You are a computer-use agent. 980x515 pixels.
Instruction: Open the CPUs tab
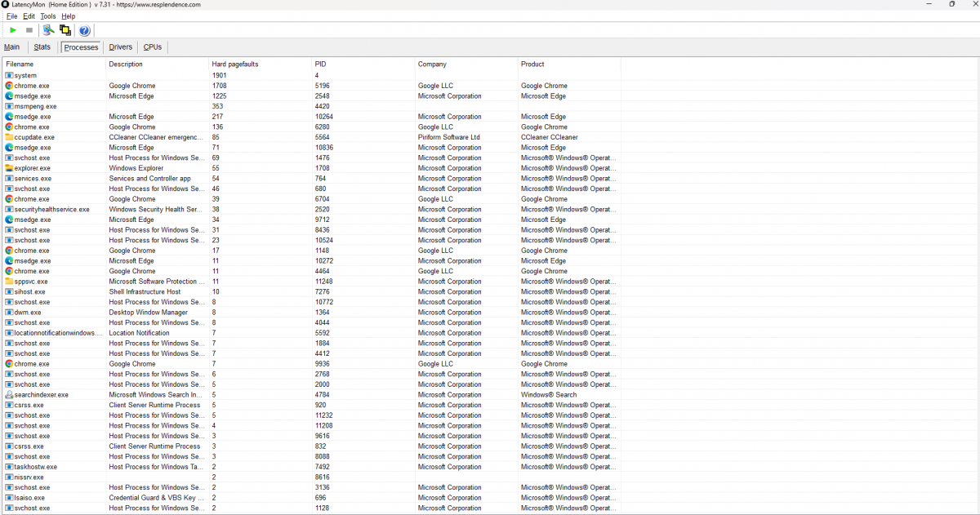pyautogui.click(x=153, y=47)
